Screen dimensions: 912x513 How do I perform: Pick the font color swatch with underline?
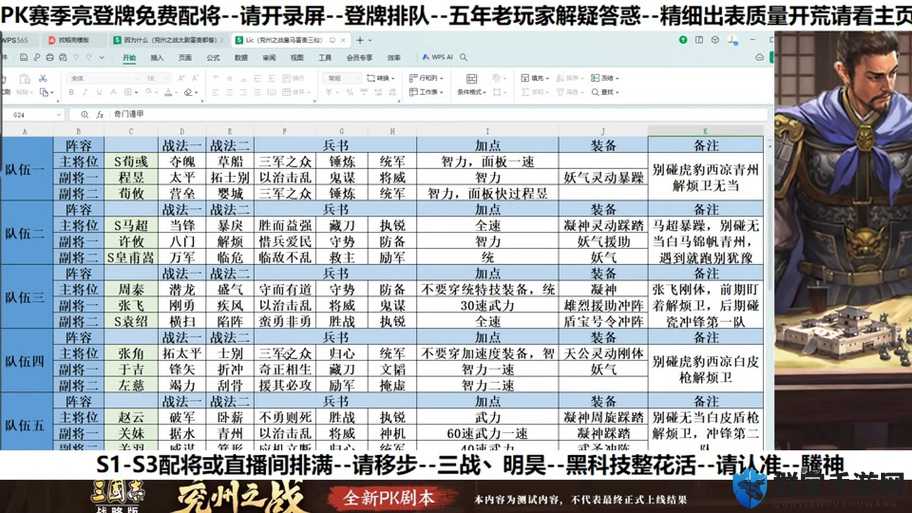(x=168, y=92)
